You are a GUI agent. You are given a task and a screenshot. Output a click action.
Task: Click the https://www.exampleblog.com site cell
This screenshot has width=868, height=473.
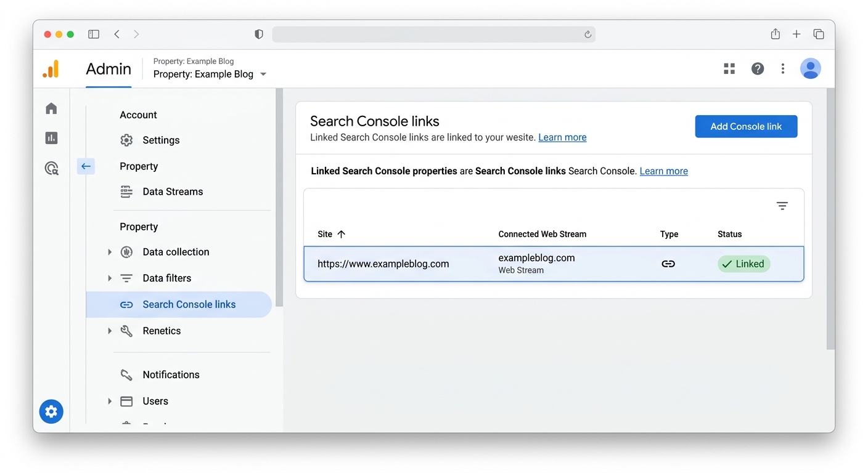[x=383, y=264]
